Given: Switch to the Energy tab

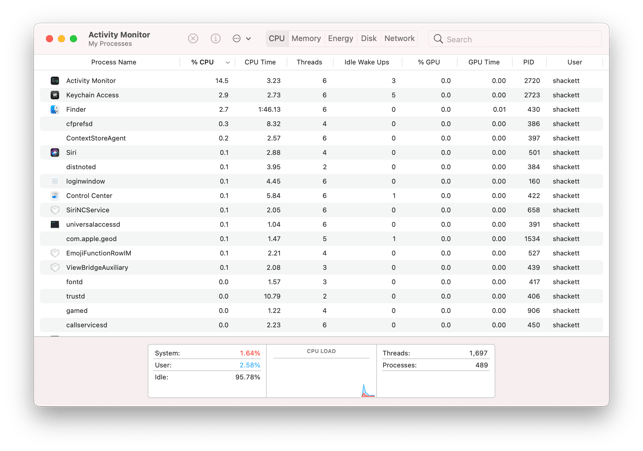Looking at the screenshot, I should point(340,39).
